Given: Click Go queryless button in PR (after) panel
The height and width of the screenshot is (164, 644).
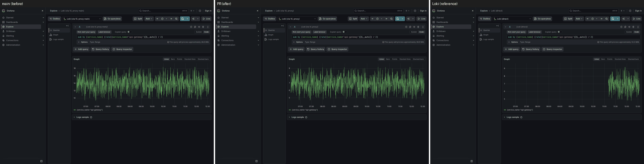Looking at the screenshot, I should click(x=327, y=19).
